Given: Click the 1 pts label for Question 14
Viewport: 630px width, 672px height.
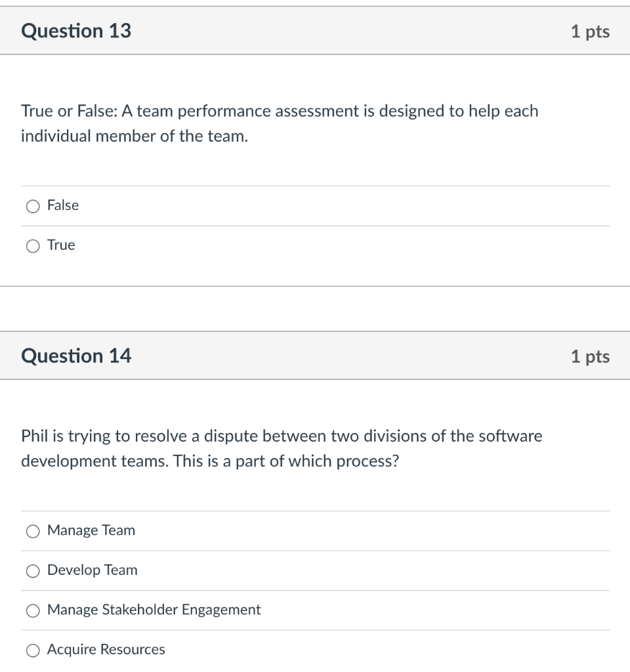Looking at the screenshot, I should click(591, 356).
